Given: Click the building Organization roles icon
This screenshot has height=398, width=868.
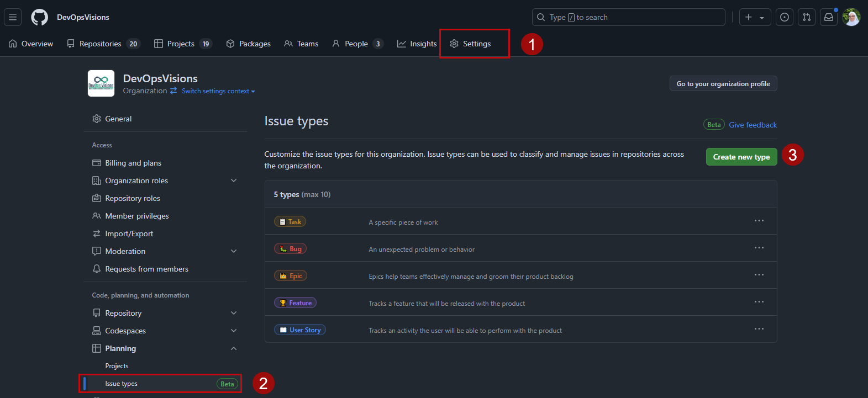Looking at the screenshot, I should coord(97,181).
